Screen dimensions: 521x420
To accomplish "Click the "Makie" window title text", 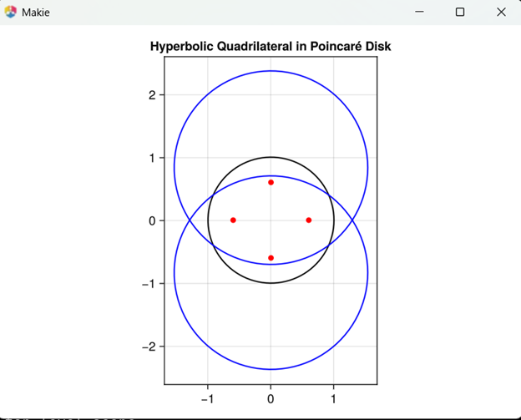I will [35, 13].
